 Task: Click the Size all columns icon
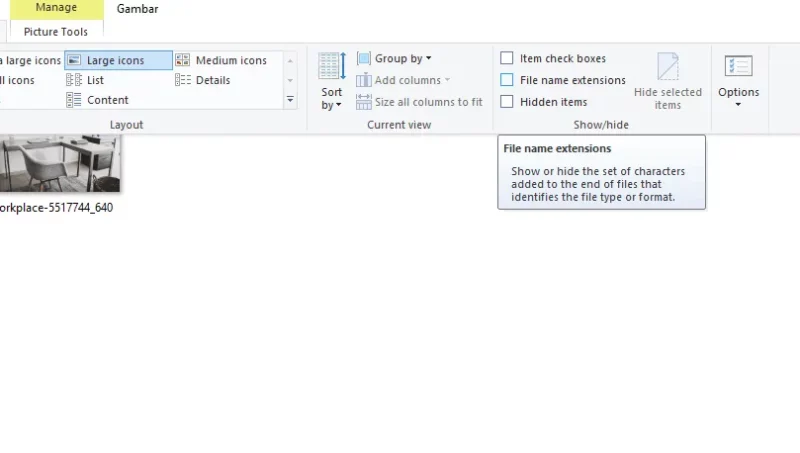click(x=364, y=102)
